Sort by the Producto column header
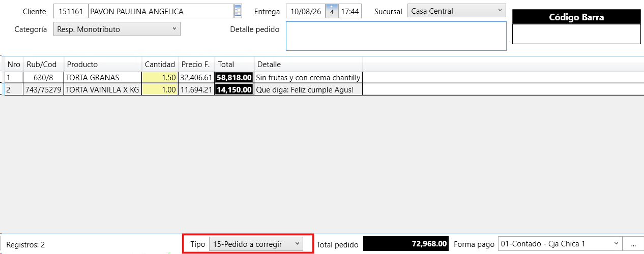 (103, 65)
